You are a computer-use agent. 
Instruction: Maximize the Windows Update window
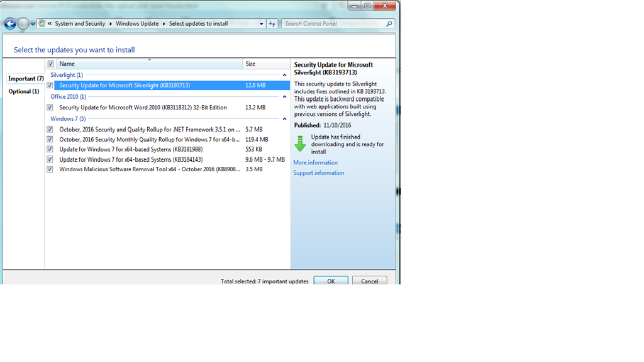367,6
